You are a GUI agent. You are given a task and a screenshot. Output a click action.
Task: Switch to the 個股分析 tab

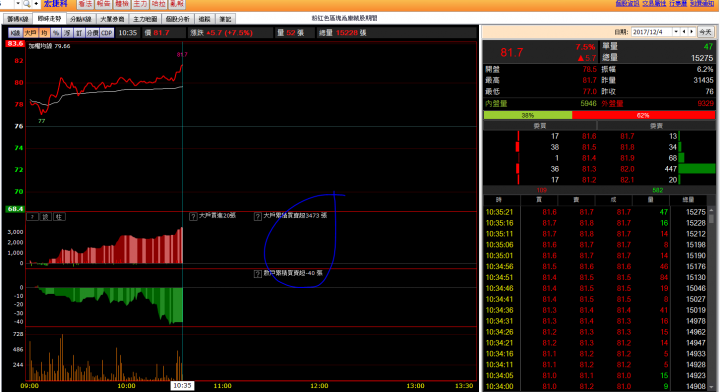pyautogui.click(x=178, y=19)
